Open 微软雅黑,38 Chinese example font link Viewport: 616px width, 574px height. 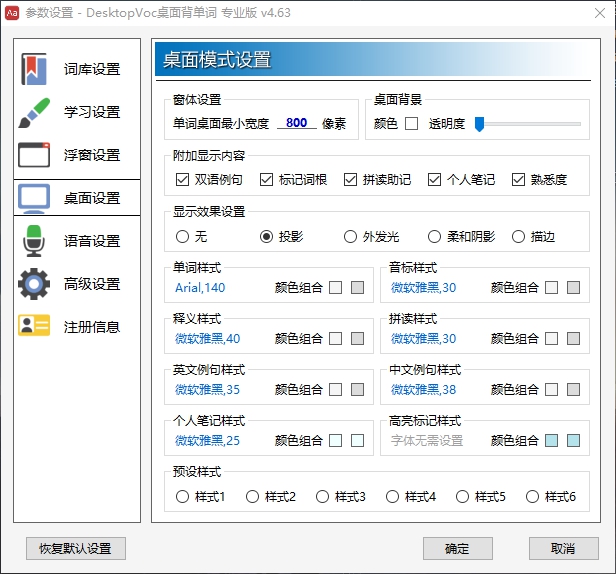(x=423, y=389)
